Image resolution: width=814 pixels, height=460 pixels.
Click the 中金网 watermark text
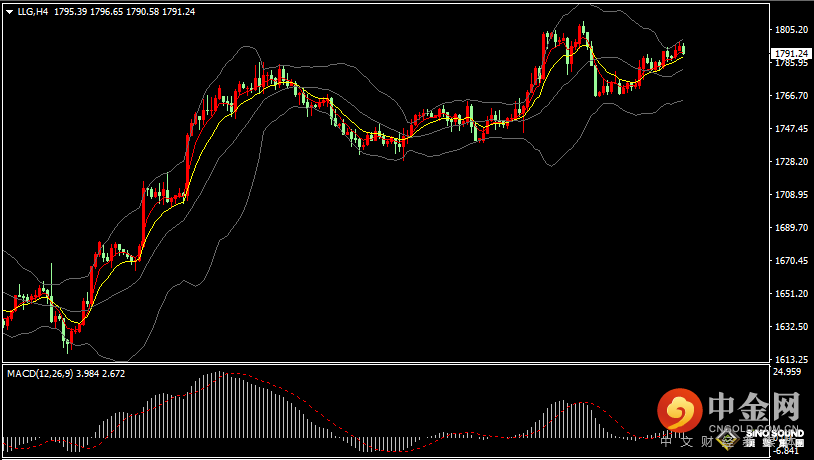[754, 408]
